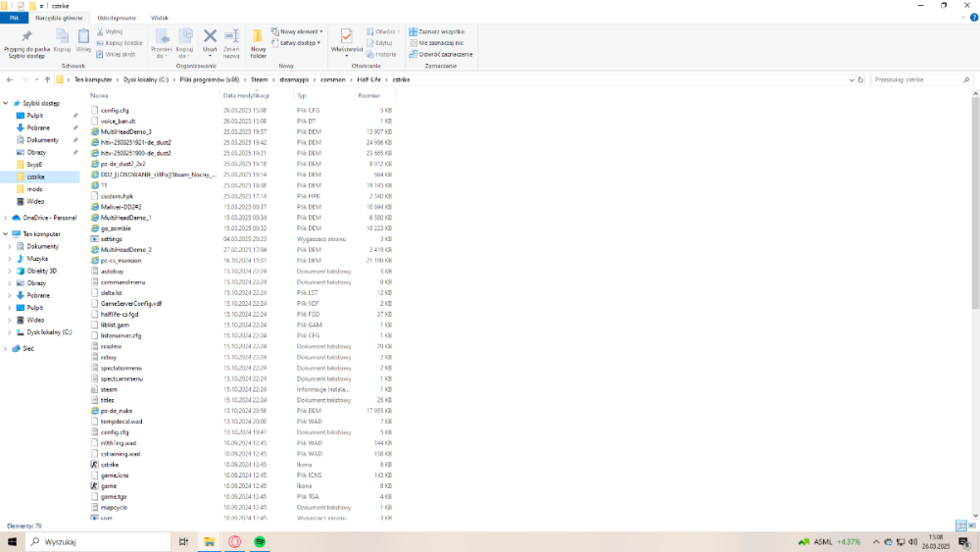Viewport: 980px width, 552px height.
Task: Open the Help question mark icon
Action: pyautogui.click(x=974, y=18)
